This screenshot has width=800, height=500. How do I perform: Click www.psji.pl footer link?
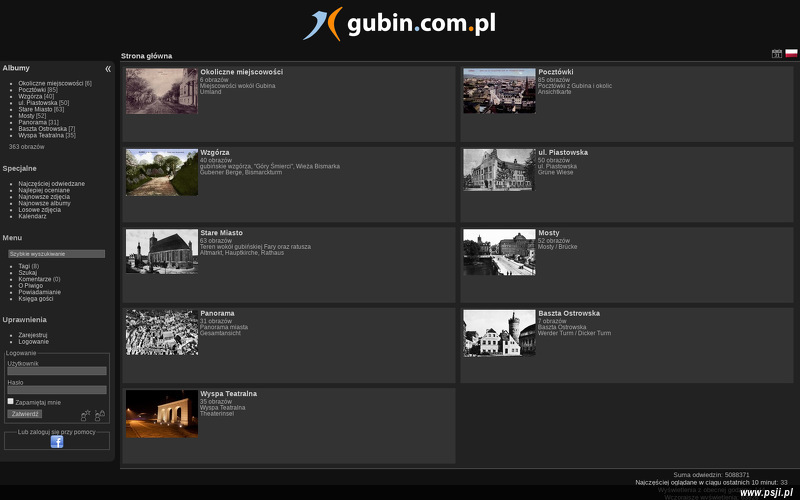coord(766,492)
